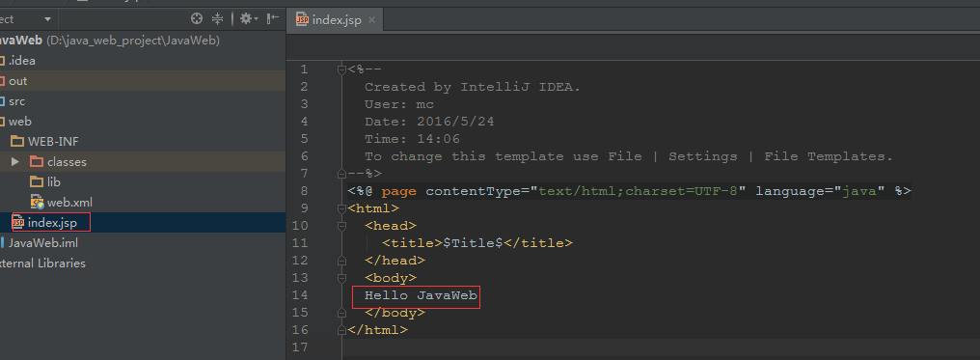Click the Scroll from Source crosshair icon
The image size is (980, 360).
click(x=197, y=18)
